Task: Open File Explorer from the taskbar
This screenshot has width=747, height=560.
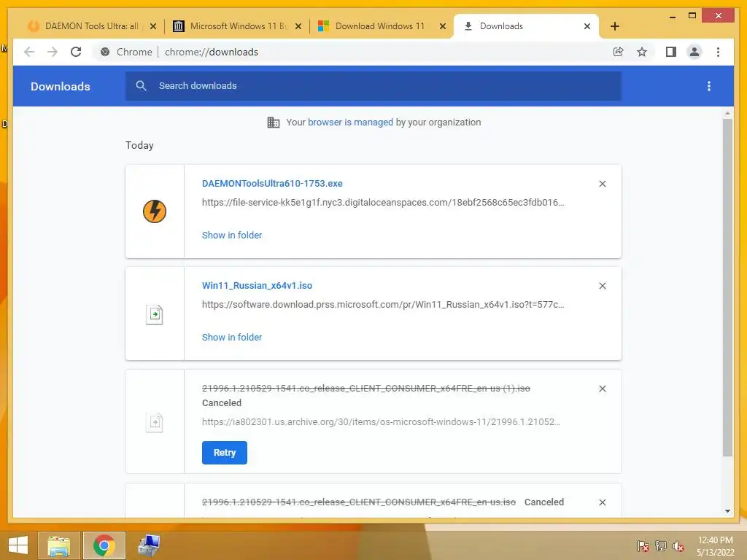Action: [59, 545]
